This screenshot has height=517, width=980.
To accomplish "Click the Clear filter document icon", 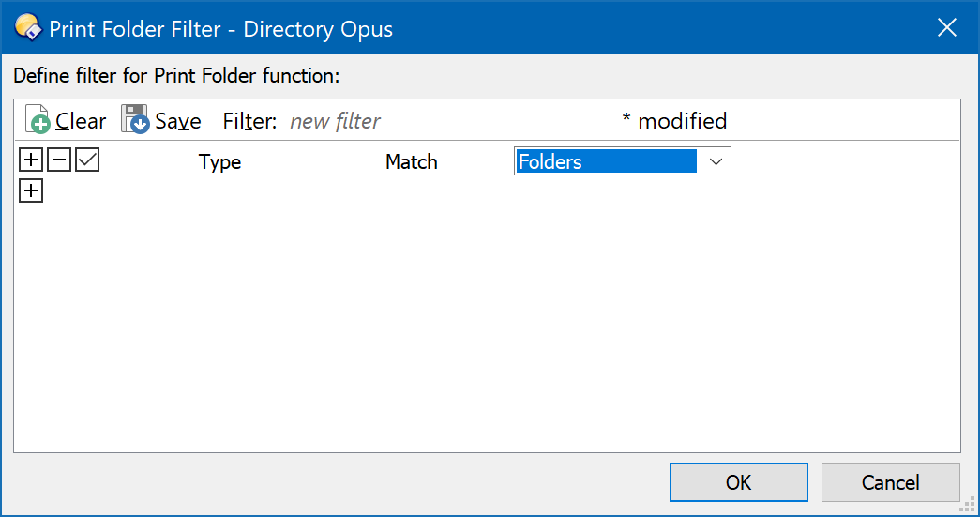I will pos(38,119).
